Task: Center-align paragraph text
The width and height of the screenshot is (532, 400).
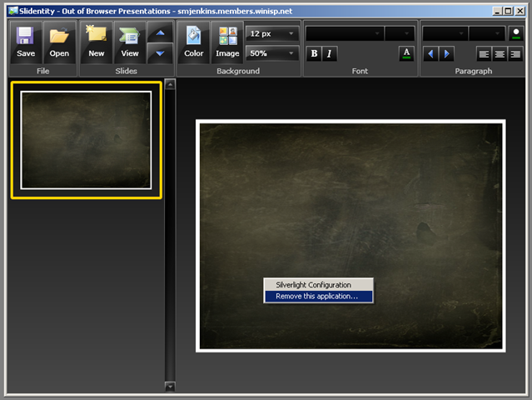Action: (500, 54)
